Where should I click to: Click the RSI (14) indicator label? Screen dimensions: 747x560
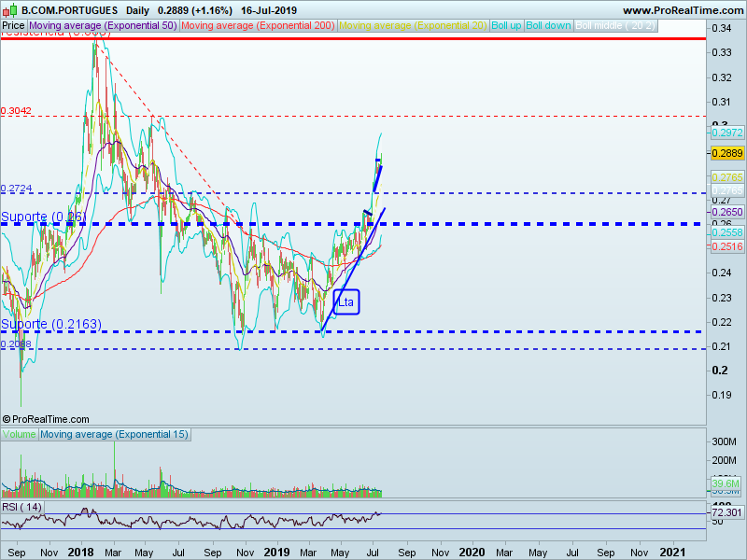(21, 507)
